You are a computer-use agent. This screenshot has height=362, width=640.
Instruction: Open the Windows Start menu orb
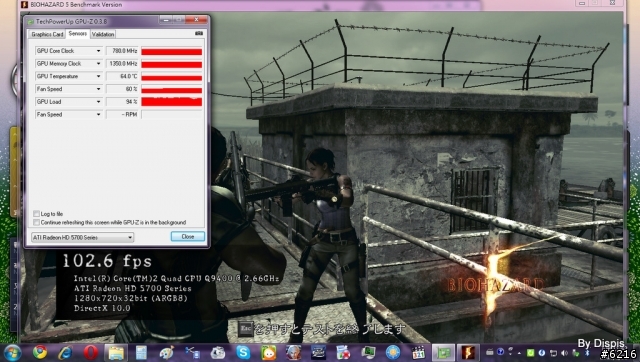coord(12,352)
